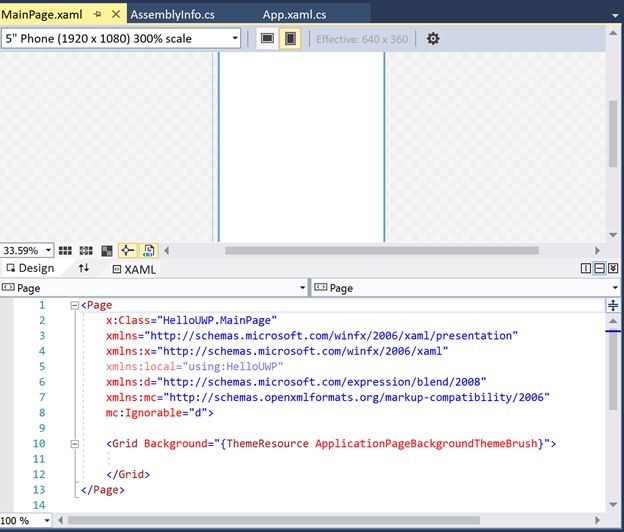This screenshot has height=532, width=624.
Task: Toggle artboard background checkerboard
Action: [x=107, y=251]
